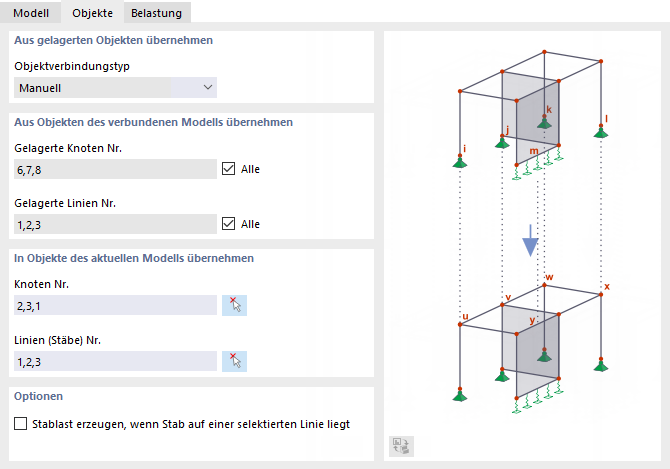
Task: Click the view toggle icon below the diagram
Action: (401, 447)
